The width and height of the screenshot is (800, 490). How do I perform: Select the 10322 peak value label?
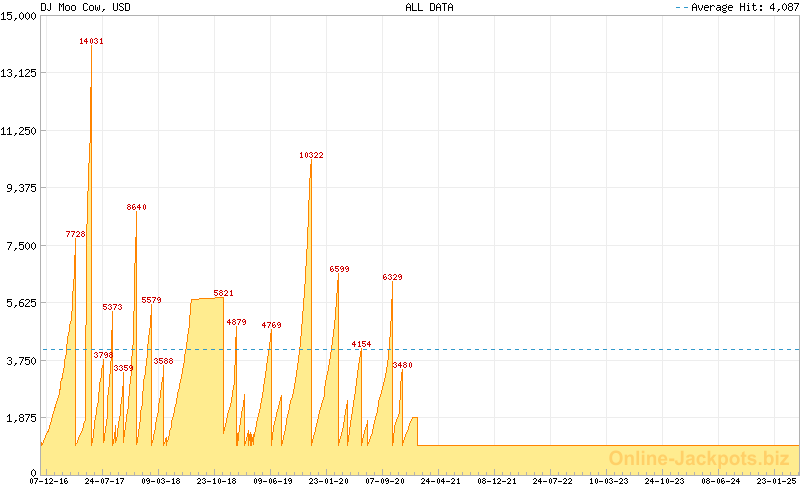pyautogui.click(x=311, y=155)
